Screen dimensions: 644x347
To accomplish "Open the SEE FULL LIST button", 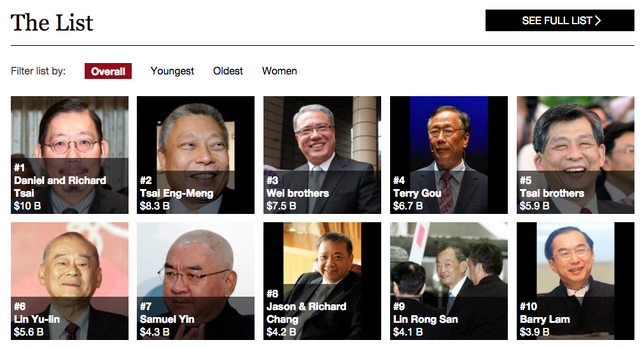I will click(x=559, y=20).
